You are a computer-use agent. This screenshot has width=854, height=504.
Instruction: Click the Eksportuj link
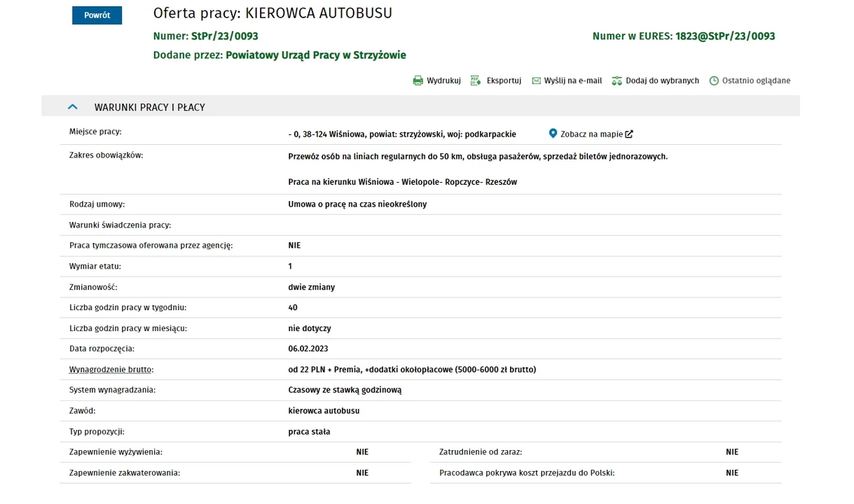[x=504, y=80]
